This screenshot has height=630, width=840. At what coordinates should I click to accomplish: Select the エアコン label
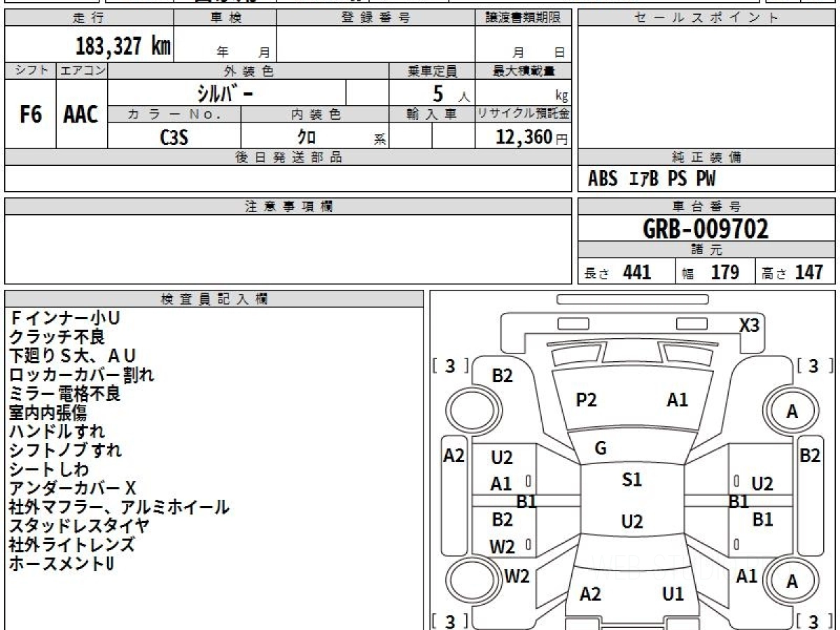(x=82, y=71)
